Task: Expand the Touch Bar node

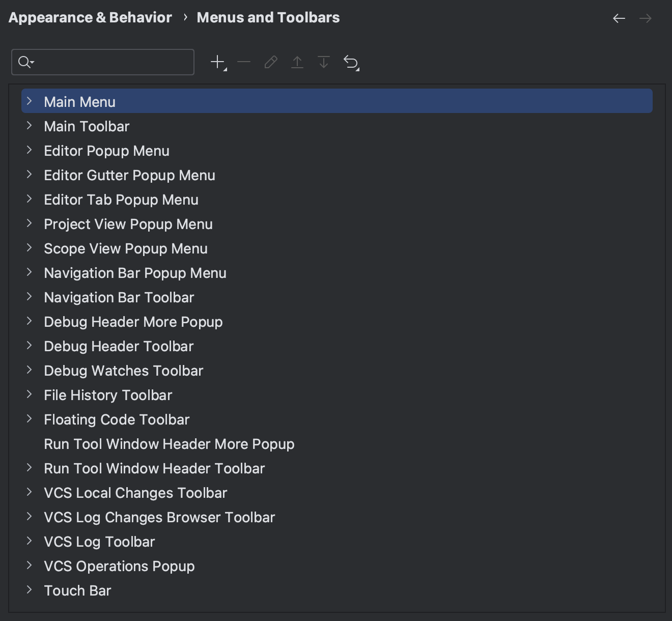Action: pyautogui.click(x=29, y=589)
